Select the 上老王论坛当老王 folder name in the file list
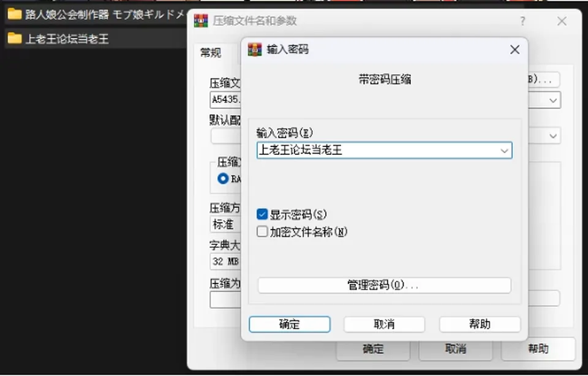 tap(67, 39)
